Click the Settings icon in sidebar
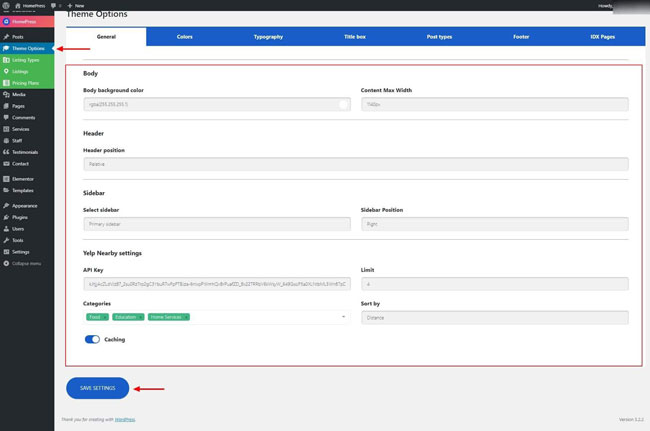This screenshot has width=650, height=431. click(6, 252)
